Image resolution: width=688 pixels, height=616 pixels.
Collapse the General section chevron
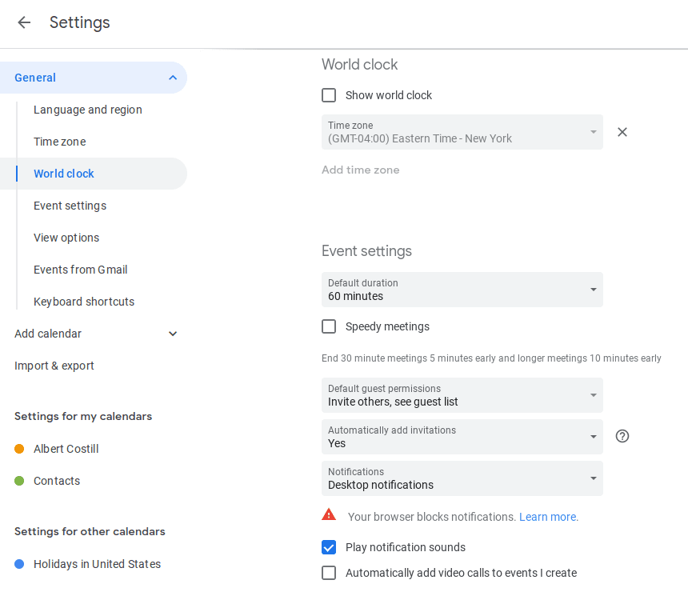tap(173, 78)
